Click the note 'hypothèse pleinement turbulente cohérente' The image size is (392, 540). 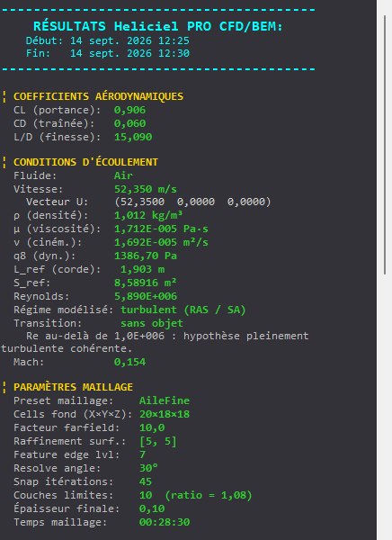coord(155,342)
